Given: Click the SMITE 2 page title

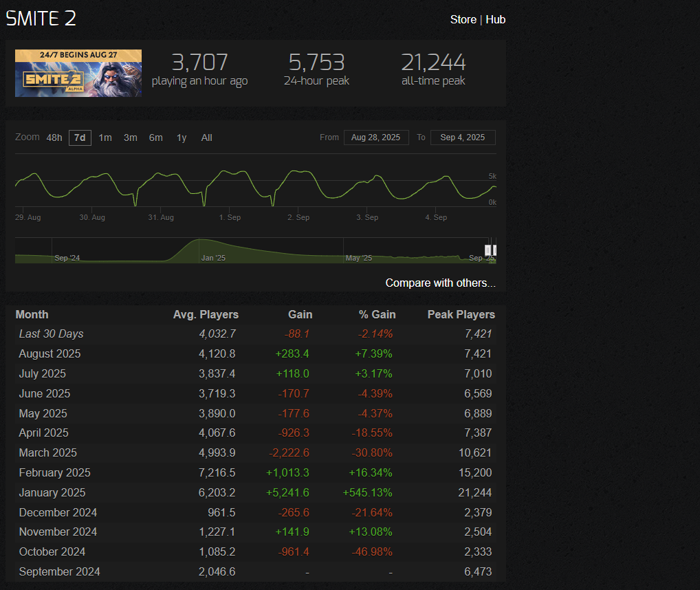Looking at the screenshot, I should tap(41, 19).
